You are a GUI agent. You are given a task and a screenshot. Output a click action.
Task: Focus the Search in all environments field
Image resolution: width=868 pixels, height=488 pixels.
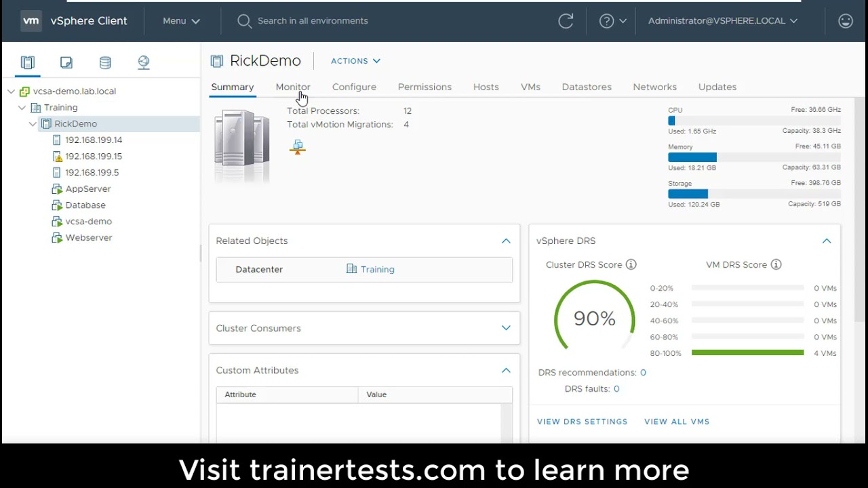313,21
